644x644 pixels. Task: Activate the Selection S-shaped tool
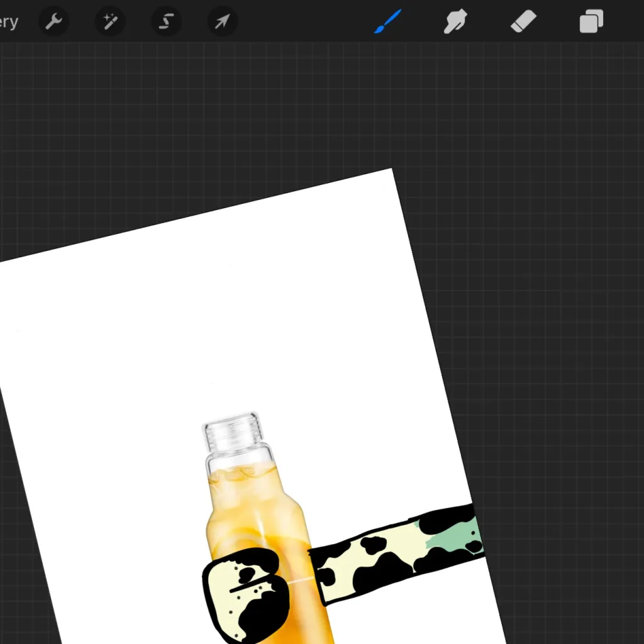(166, 21)
